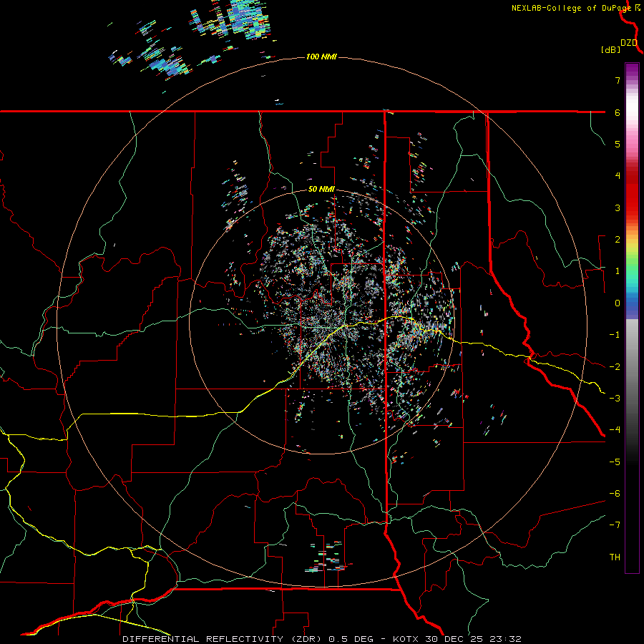Click the "50 NMI" range ring label

321,190
